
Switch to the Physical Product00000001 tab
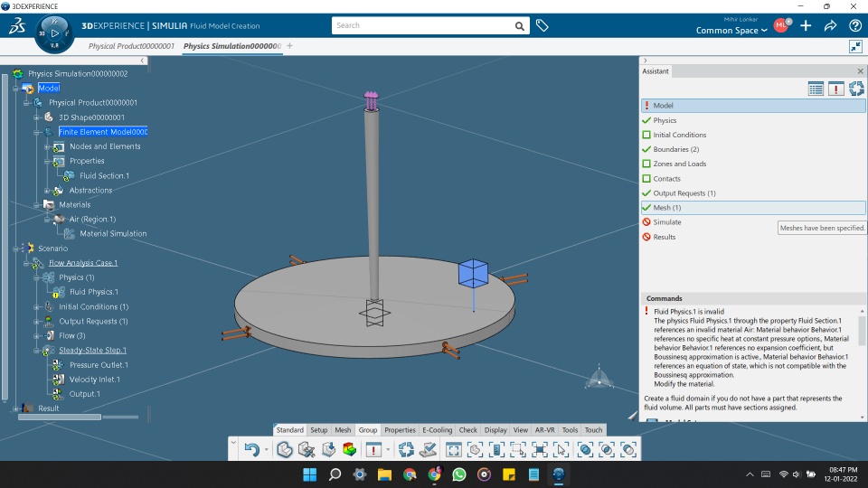(x=131, y=46)
